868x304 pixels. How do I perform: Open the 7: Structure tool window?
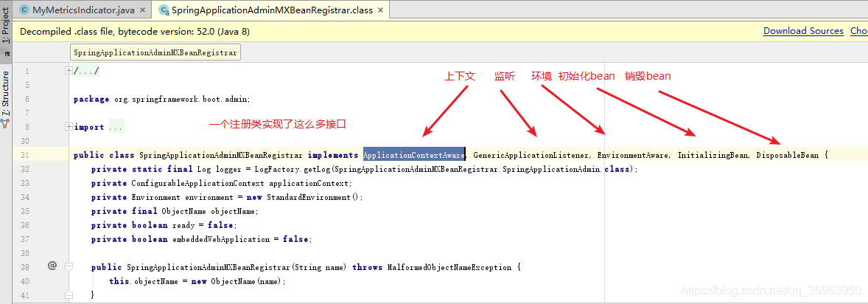[x=6, y=93]
